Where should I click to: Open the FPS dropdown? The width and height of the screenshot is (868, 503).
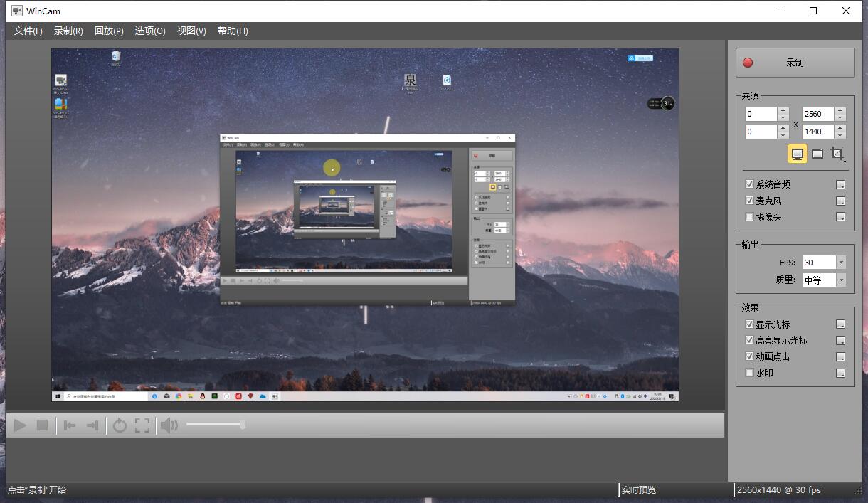click(840, 262)
